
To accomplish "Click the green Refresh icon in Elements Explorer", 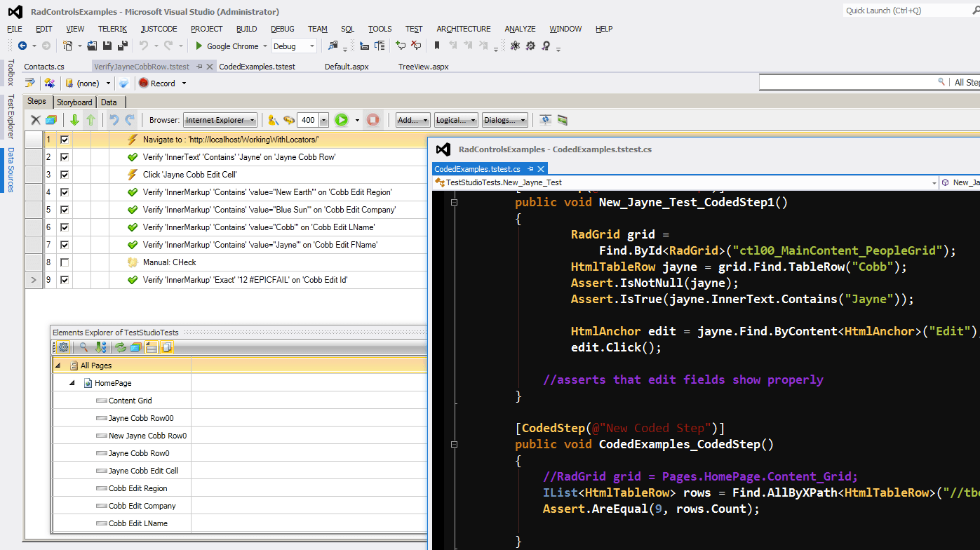I will pyautogui.click(x=121, y=347).
